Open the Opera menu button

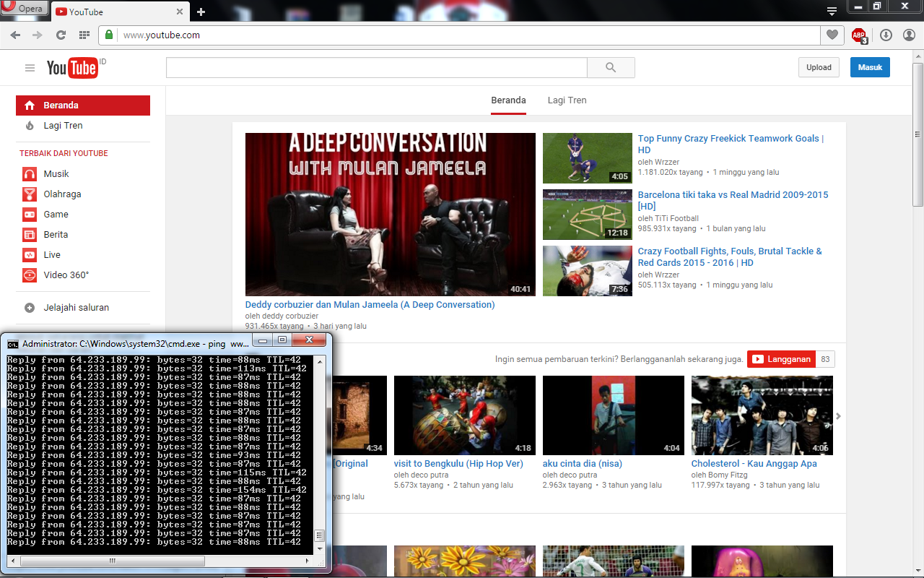click(24, 9)
